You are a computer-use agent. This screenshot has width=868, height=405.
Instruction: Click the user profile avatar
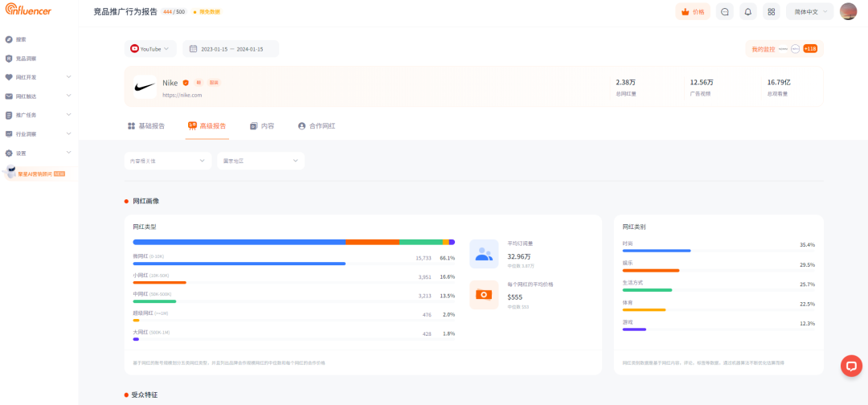click(848, 11)
